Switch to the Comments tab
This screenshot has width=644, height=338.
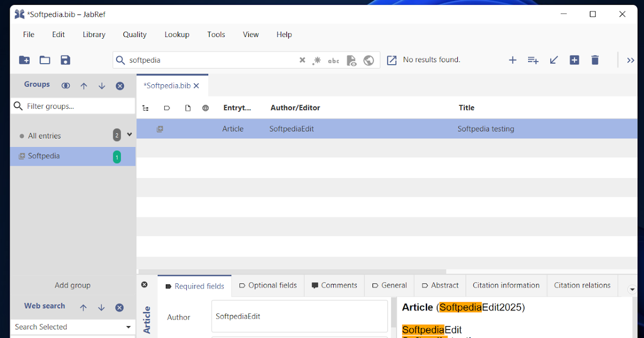pyautogui.click(x=334, y=285)
